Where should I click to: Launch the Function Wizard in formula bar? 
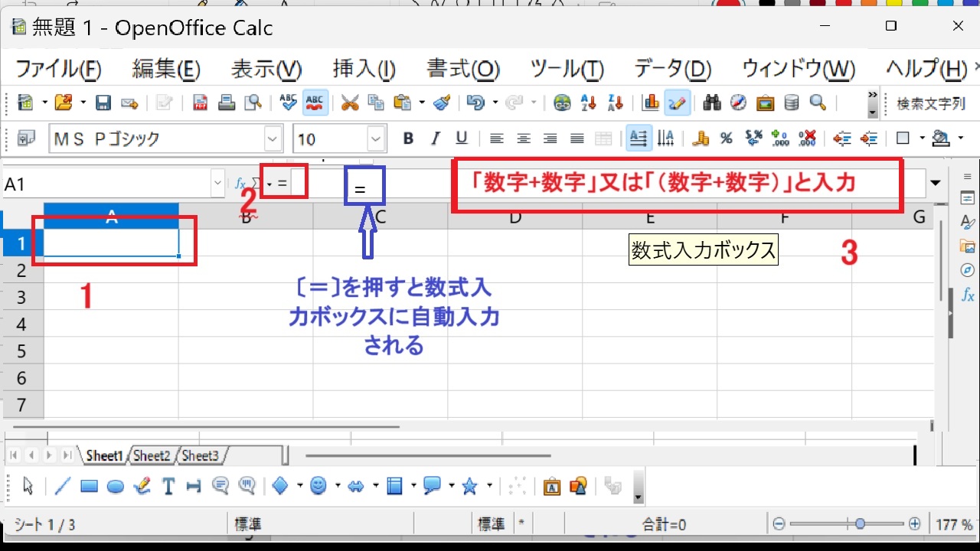tap(240, 182)
